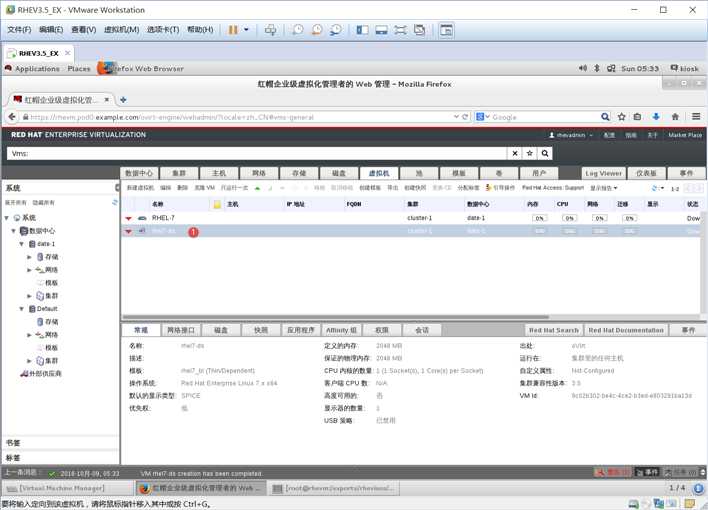Collapse the data-1 tree node
This screenshot has height=510, width=708.
click(22, 244)
